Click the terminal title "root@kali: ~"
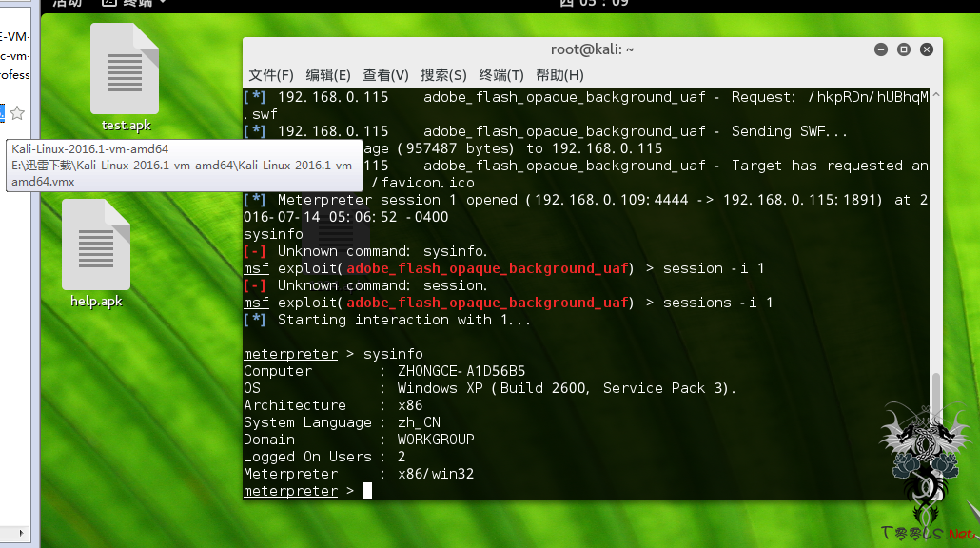 click(x=592, y=49)
